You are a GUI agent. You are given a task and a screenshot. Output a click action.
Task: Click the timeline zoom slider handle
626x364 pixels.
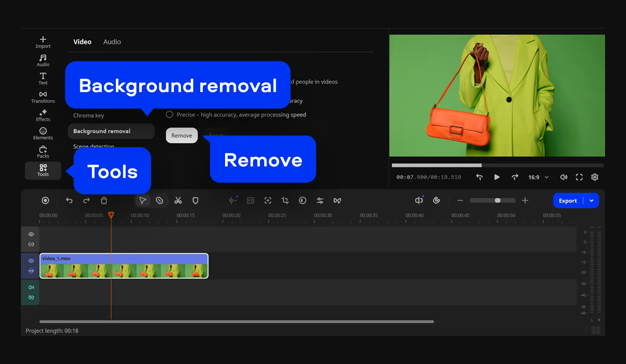pos(497,201)
